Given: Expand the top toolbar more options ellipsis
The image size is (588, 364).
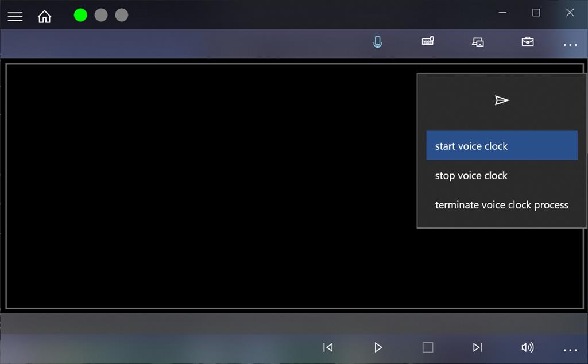Looking at the screenshot, I should (570, 44).
